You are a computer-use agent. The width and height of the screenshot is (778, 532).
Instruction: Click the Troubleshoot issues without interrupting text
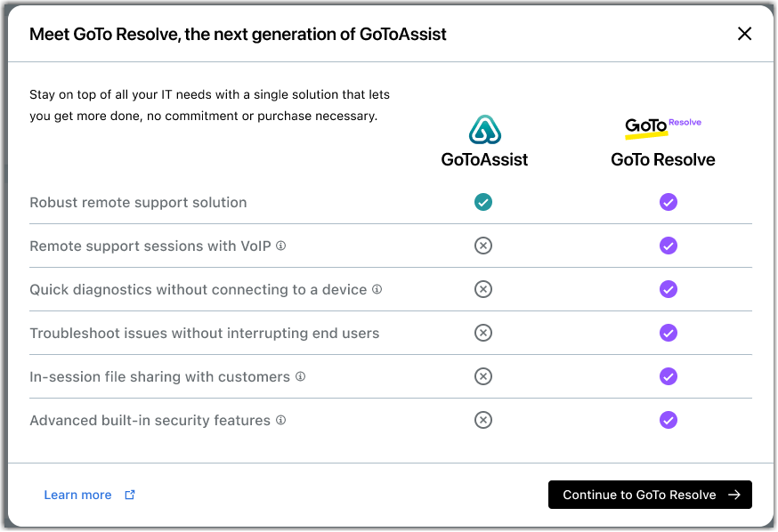(205, 333)
